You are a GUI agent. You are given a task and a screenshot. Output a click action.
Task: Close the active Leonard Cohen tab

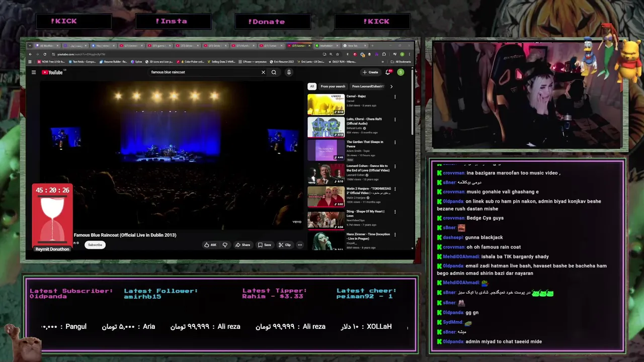coord(310,46)
